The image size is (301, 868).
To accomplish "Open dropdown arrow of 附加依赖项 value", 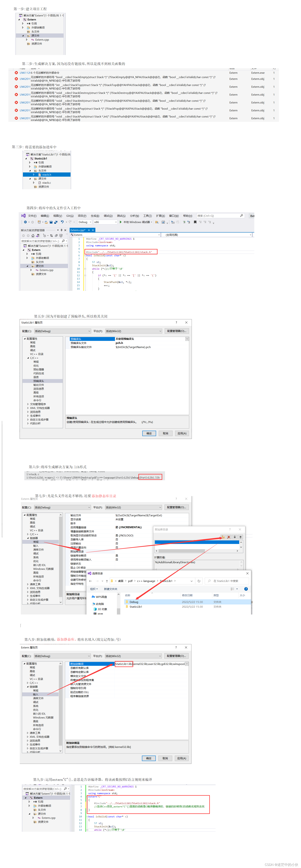I will point(187,664).
